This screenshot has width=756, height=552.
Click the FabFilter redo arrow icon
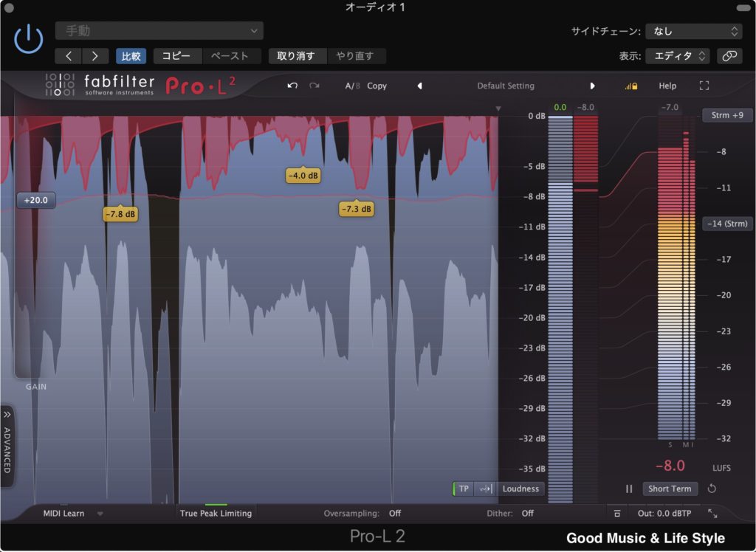point(315,86)
